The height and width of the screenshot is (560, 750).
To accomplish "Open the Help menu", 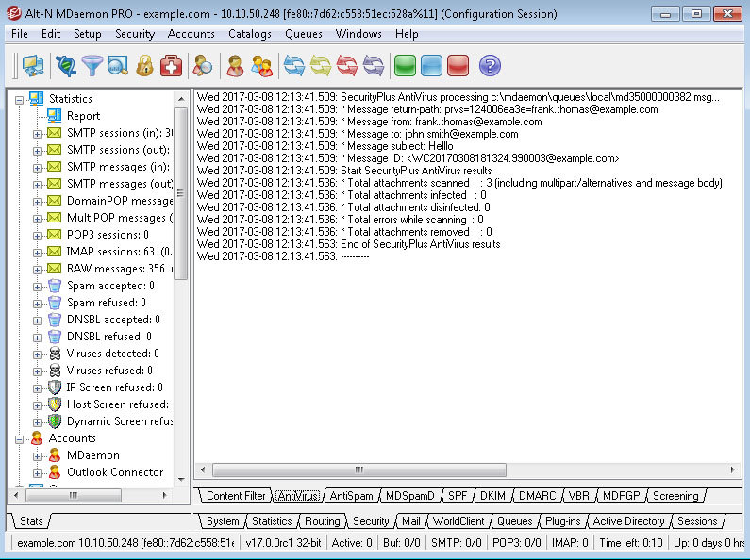I will [407, 34].
